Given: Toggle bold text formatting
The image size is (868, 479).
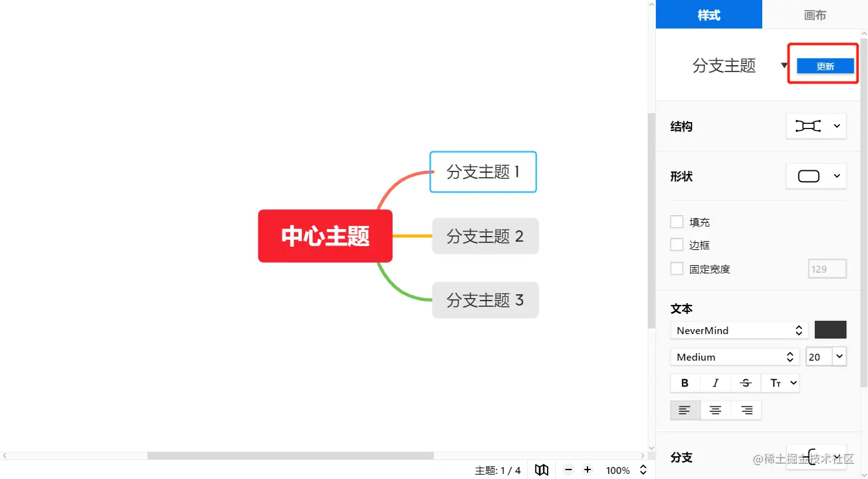Looking at the screenshot, I should 684,383.
